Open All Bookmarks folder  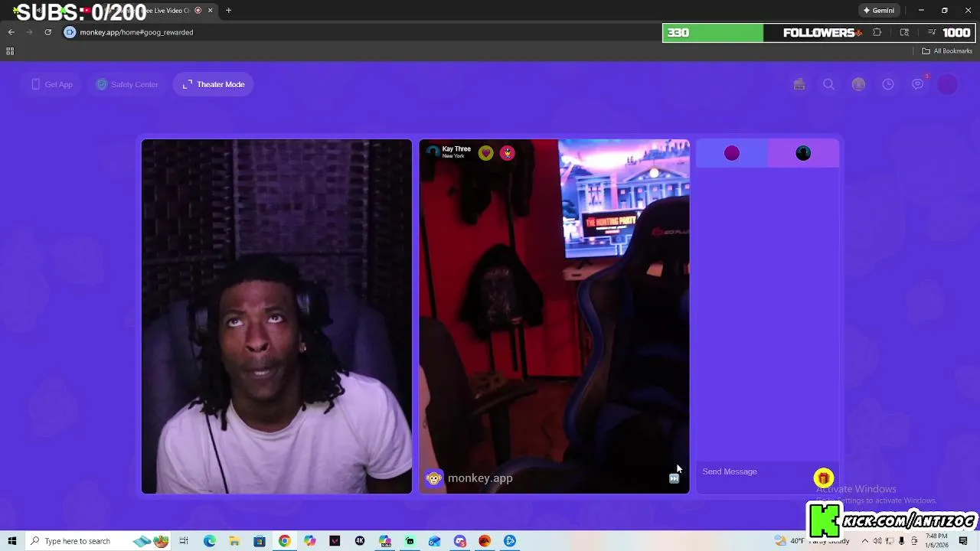click(947, 51)
